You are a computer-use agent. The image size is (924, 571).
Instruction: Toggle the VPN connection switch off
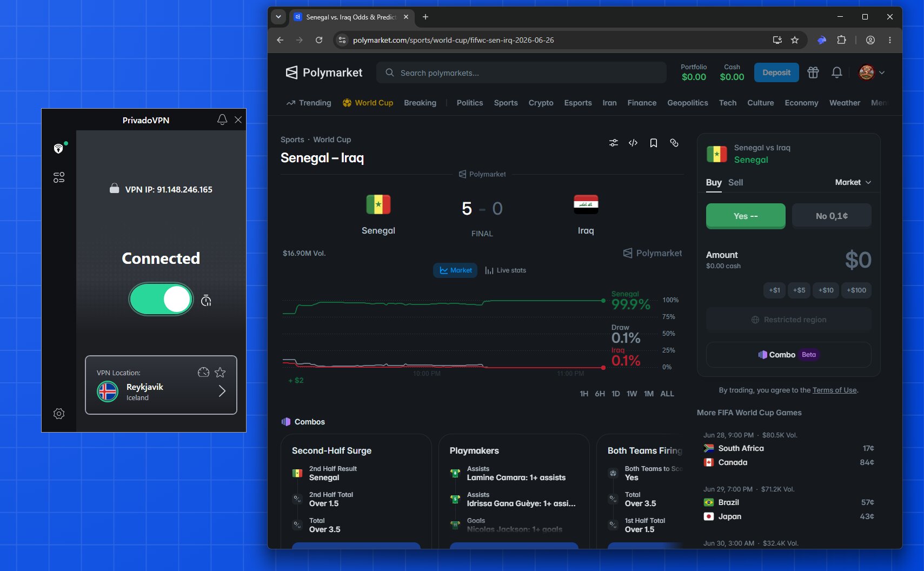[161, 299]
